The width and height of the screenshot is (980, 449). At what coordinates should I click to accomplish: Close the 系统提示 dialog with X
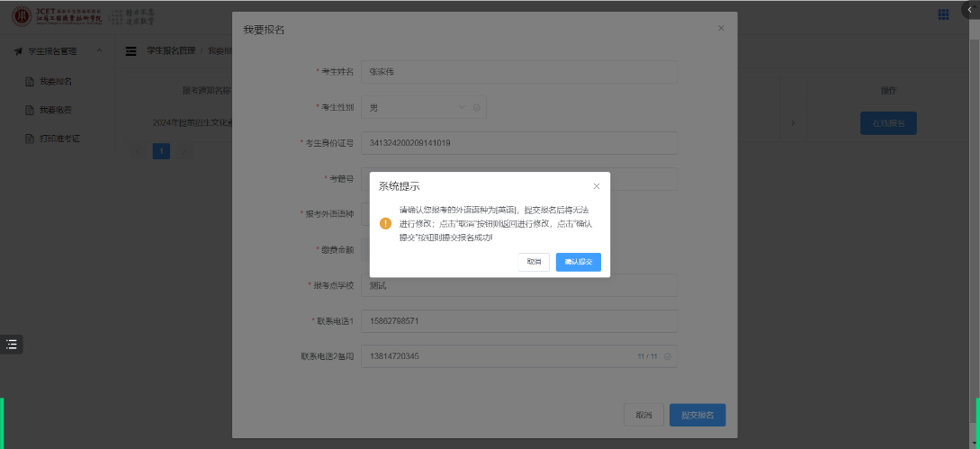point(596,186)
